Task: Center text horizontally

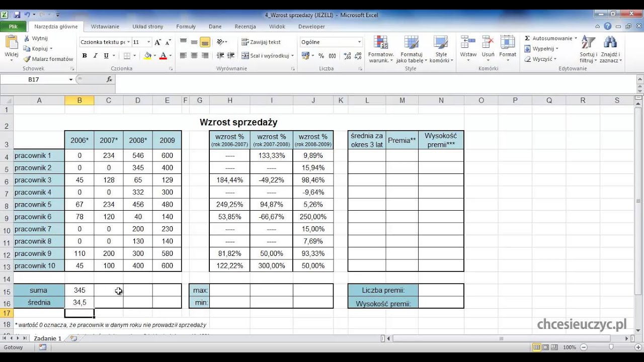Action: click(x=194, y=56)
